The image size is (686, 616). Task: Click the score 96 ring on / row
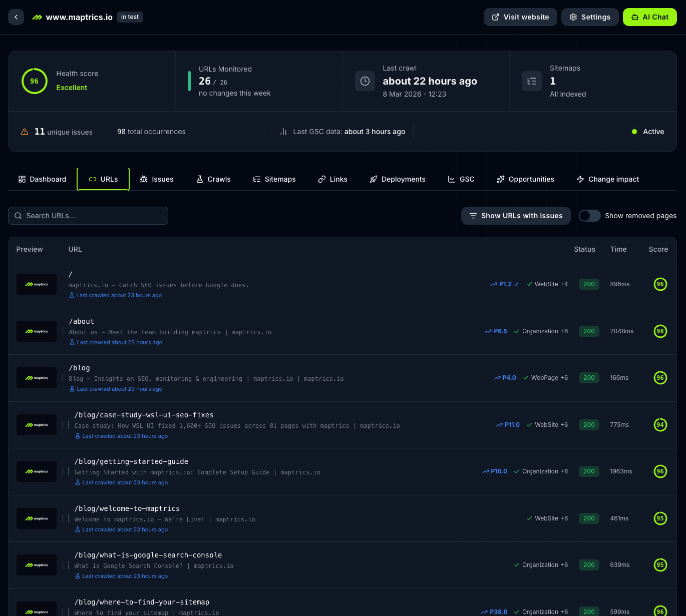[x=660, y=284]
